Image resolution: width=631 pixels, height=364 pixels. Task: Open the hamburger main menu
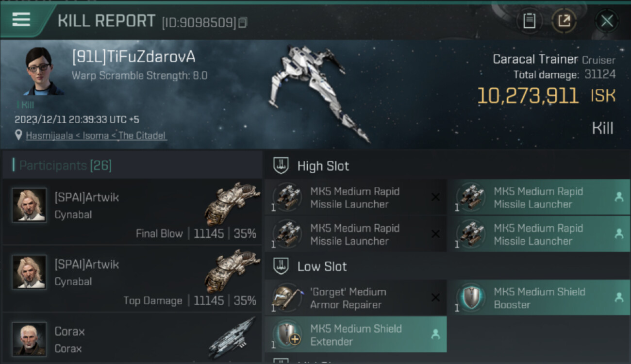[x=21, y=20]
